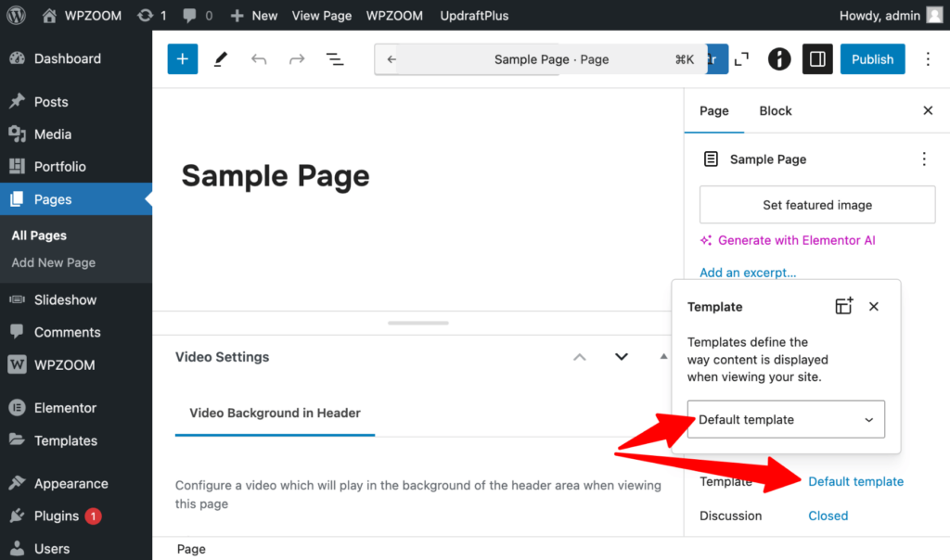The image size is (950, 560).
Task: Click the Undo arrow in toolbar
Action: tap(259, 59)
